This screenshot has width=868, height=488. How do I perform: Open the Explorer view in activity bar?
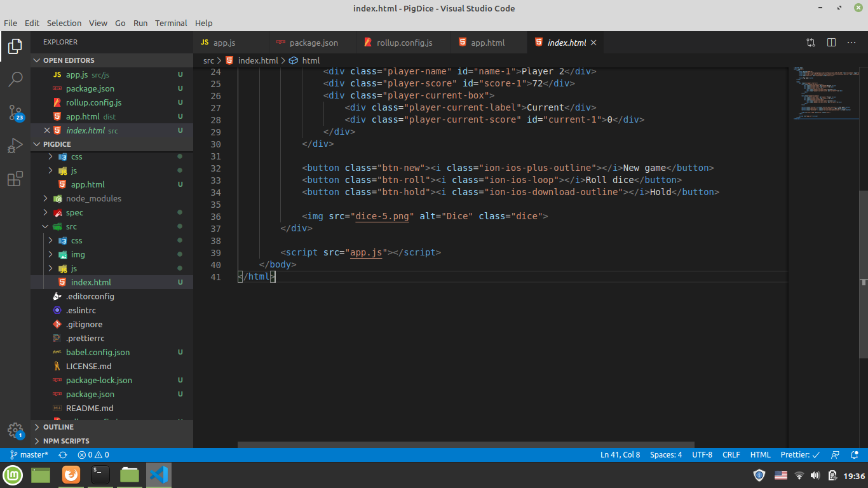[x=15, y=46]
